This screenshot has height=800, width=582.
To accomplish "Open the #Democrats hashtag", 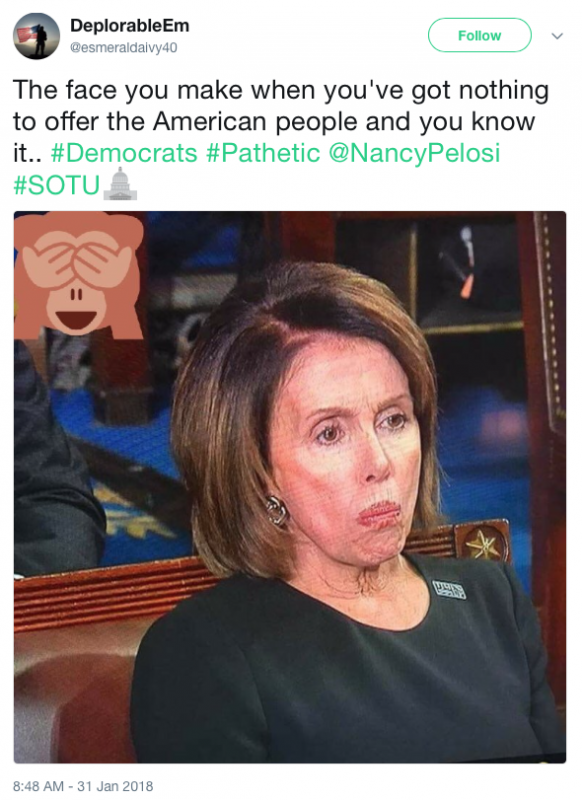I will pos(124,153).
